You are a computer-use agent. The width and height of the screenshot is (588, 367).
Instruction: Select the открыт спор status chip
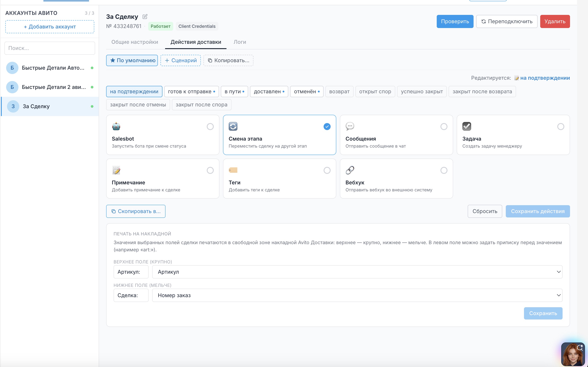[x=375, y=92]
